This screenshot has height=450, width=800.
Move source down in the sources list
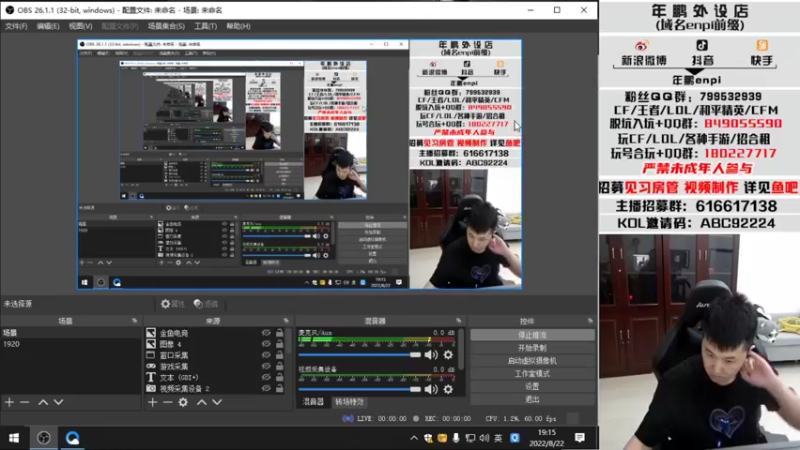point(217,402)
